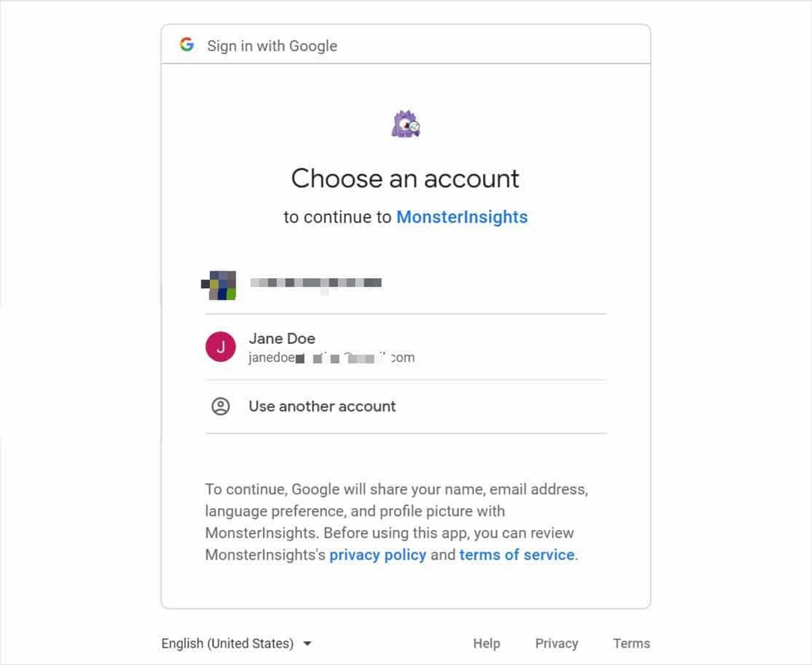Click the person icon next to Use another account
The height and width of the screenshot is (665, 812).
pyautogui.click(x=221, y=407)
